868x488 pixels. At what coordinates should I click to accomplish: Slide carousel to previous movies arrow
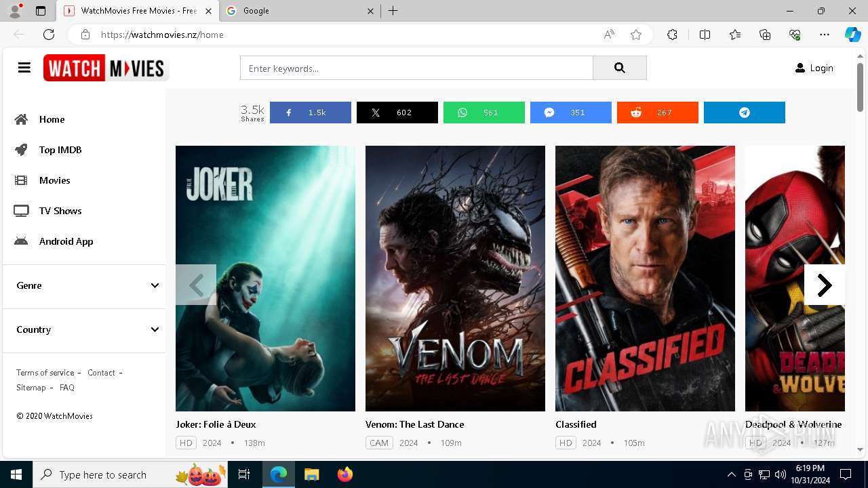coord(196,285)
